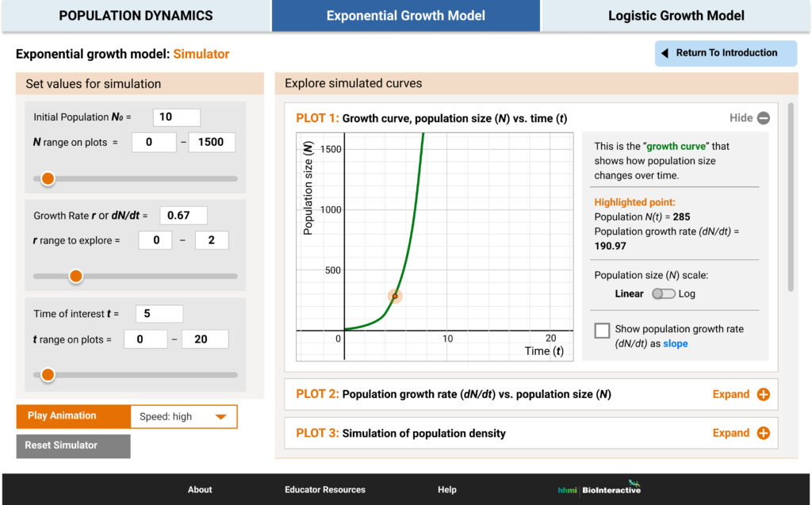Switch to the Logistic Growth Model tab
The width and height of the screenshot is (812, 505).
coord(675,15)
